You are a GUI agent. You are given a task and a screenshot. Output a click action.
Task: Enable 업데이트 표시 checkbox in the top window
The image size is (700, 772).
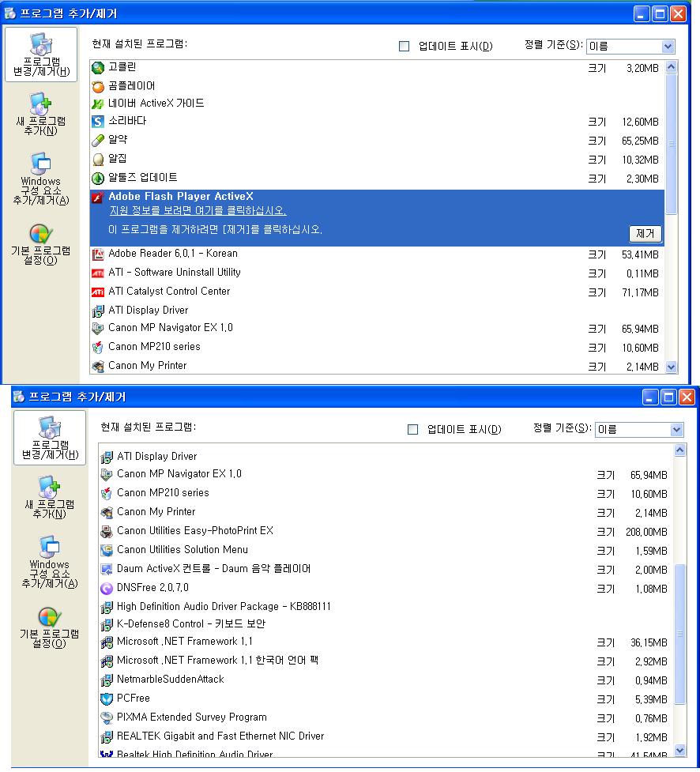point(405,47)
